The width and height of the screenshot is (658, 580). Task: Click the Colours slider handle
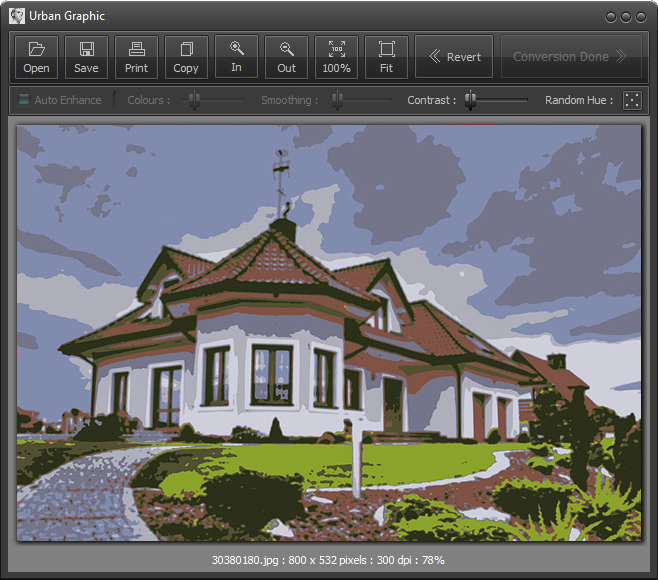point(196,100)
